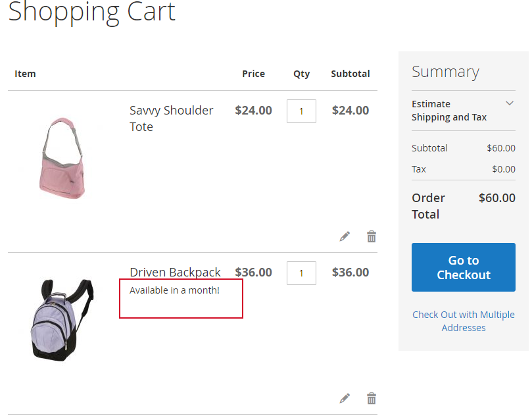
Task: Open the Savvy Shoulder Tote product link
Action: pyautogui.click(x=171, y=118)
